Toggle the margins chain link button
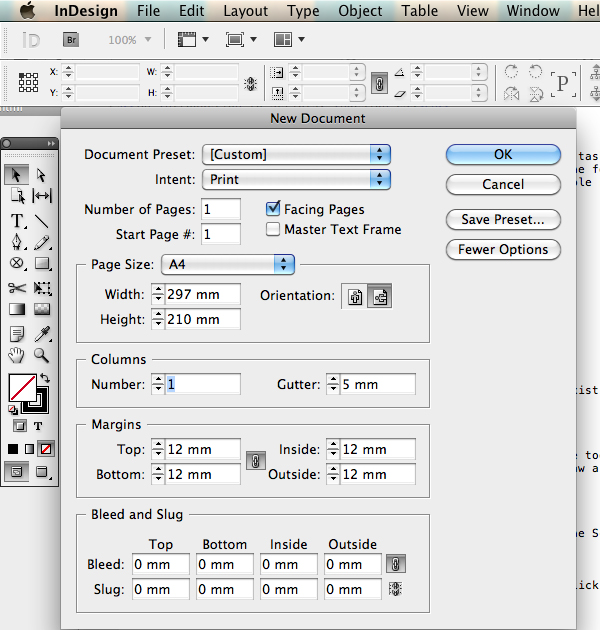This screenshot has height=630, width=600. point(256,461)
